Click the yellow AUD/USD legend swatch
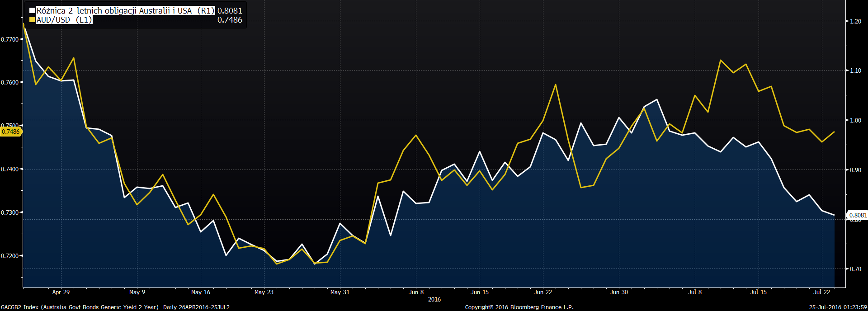This screenshot has width=868, height=311. [x=32, y=19]
